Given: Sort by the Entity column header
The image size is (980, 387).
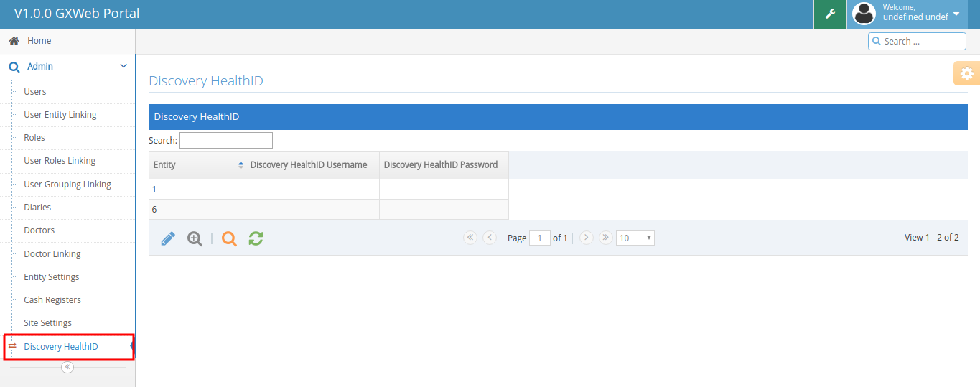Looking at the screenshot, I should click(x=197, y=165).
